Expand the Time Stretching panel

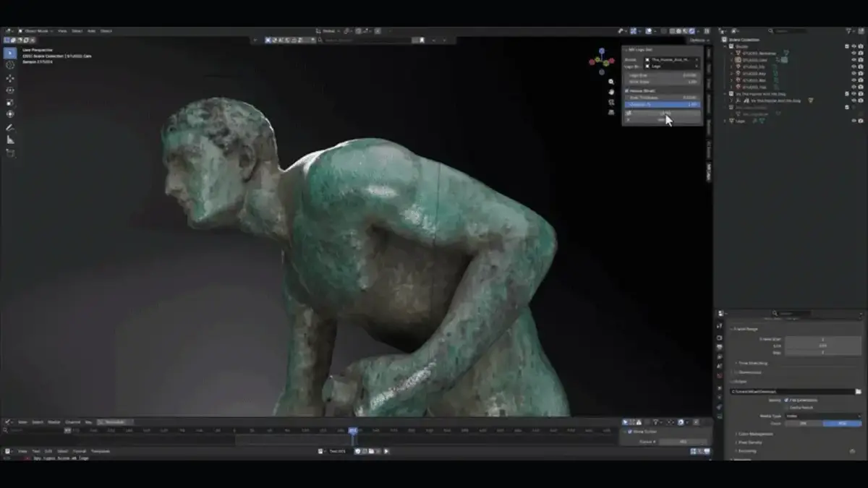coord(752,363)
